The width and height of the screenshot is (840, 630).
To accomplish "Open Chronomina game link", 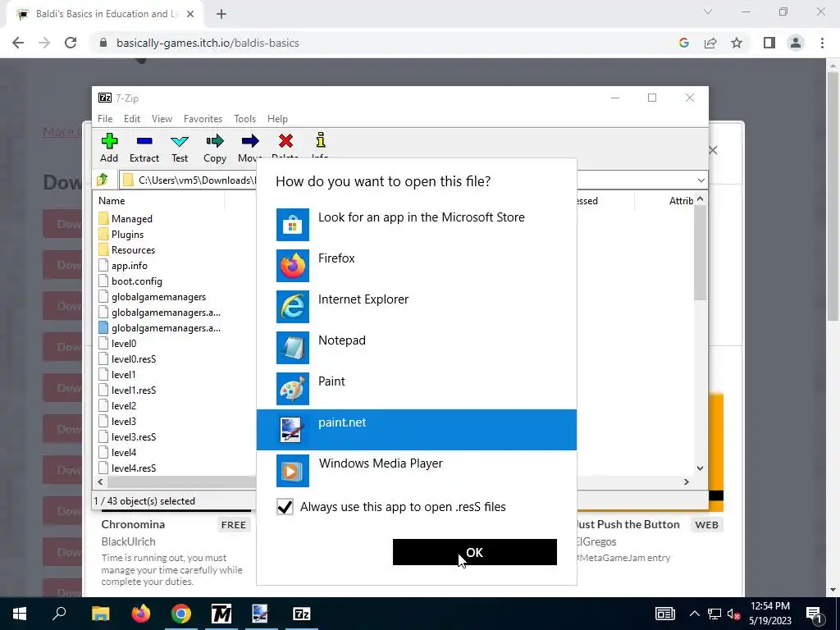I will click(133, 524).
